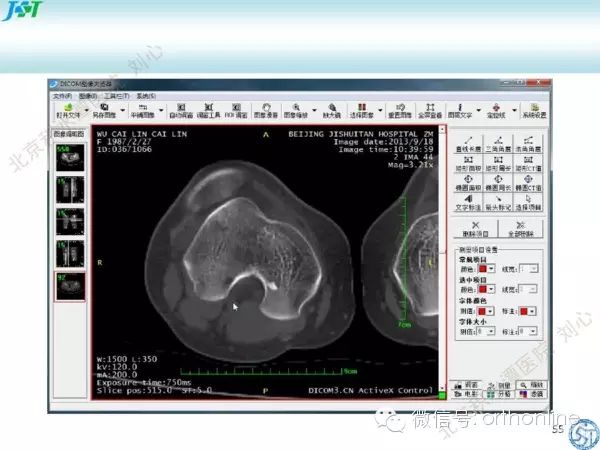Click the 缩放 button in bottom panel
600x450 pixels.
tap(532, 384)
